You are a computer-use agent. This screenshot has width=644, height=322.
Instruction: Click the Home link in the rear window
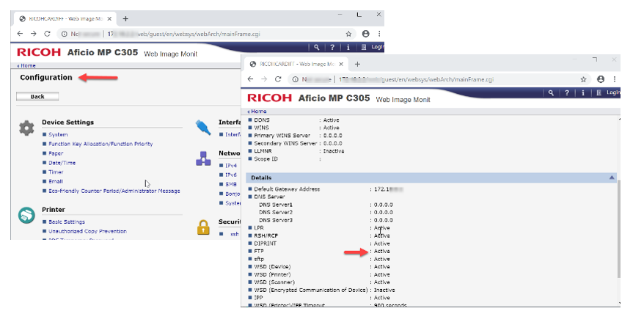pos(27,66)
